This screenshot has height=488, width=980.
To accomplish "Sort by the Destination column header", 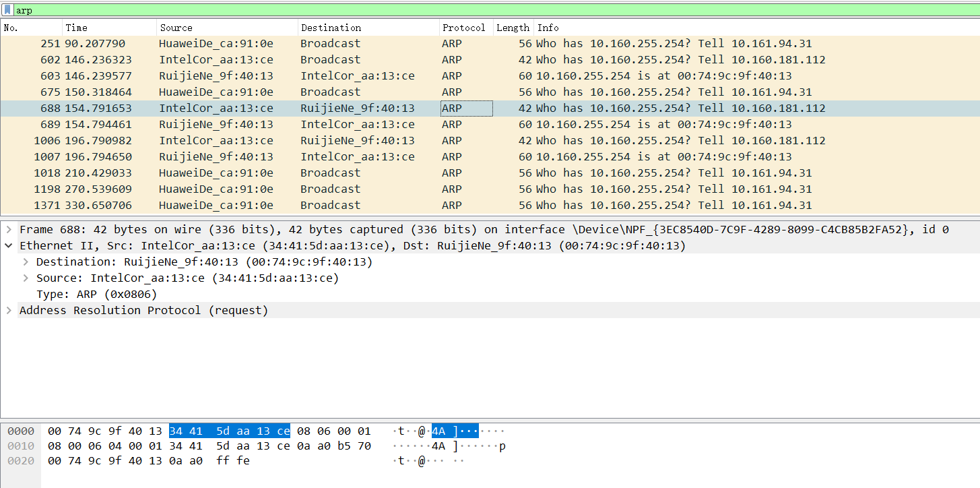I will [x=368, y=28].
